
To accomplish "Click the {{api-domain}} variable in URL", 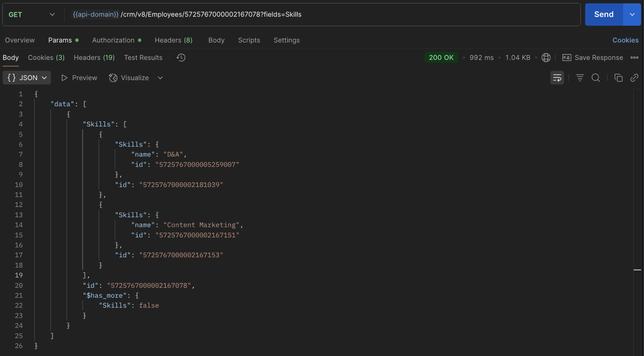I will [96, 15].
